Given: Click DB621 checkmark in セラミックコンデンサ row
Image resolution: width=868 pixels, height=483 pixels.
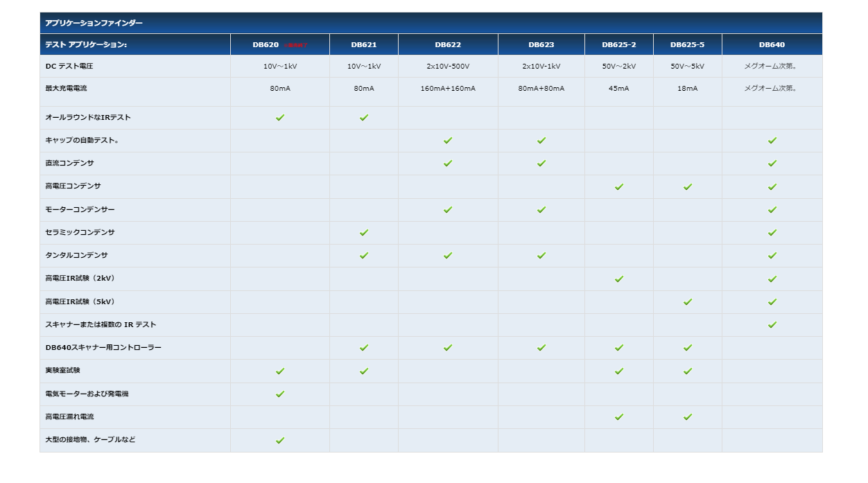Looking at the screenshot, I should [x=364, y=233].
